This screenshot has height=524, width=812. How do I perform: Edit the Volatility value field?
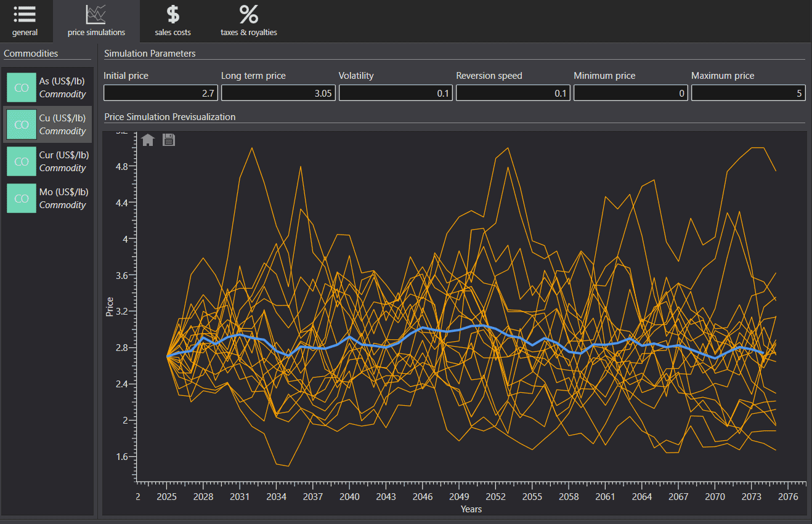(396, 93)
